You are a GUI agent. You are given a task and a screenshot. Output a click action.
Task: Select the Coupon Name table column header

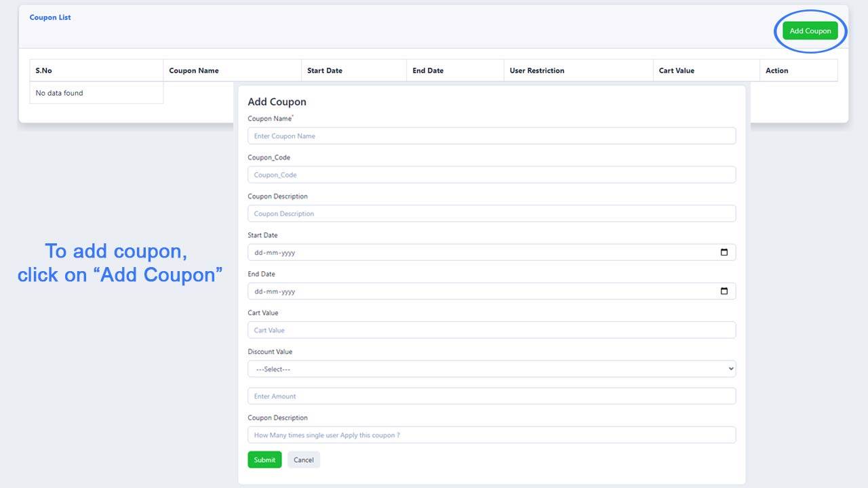pos(194,70)
